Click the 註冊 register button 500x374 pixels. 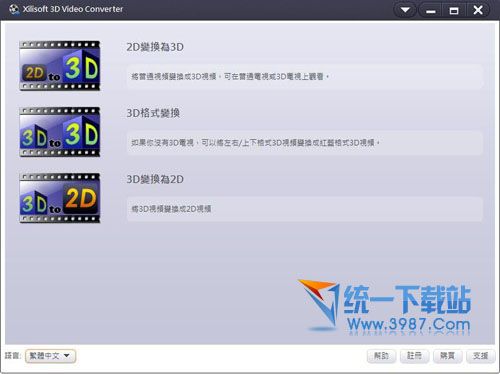coord(414,356)
